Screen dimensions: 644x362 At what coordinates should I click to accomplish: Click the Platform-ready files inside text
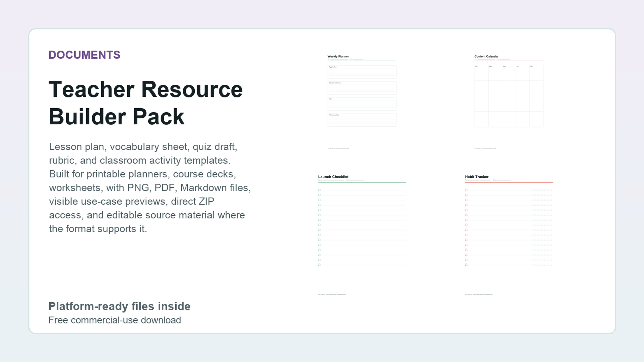(x=119, y=306)
